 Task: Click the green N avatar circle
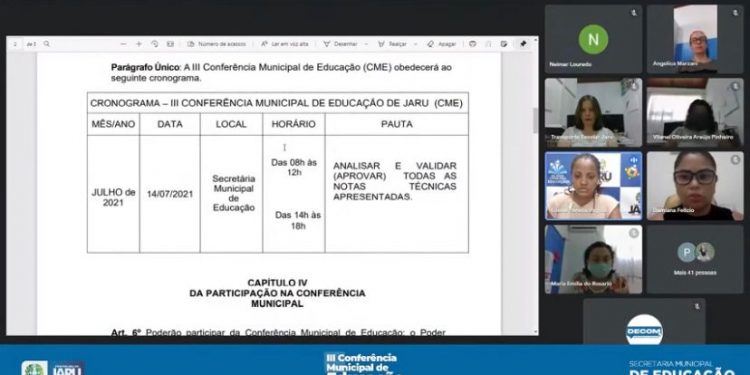pyautogui.click(x=594, y=39)
